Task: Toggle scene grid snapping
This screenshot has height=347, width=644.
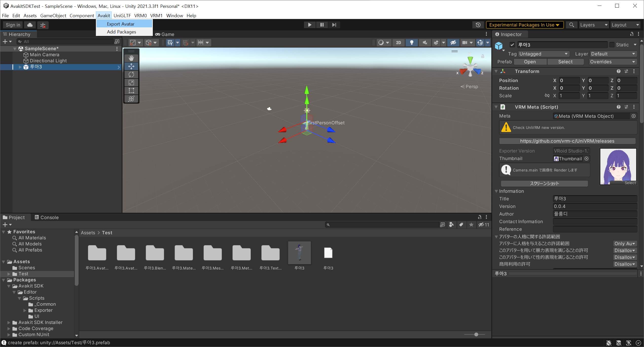Action: [x=185, y=43]
